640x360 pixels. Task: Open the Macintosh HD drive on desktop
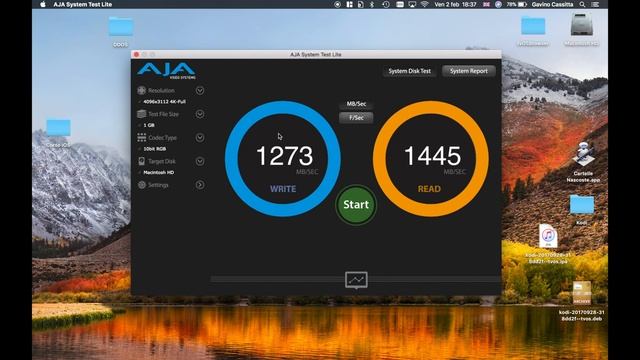(x=581, y=26)
